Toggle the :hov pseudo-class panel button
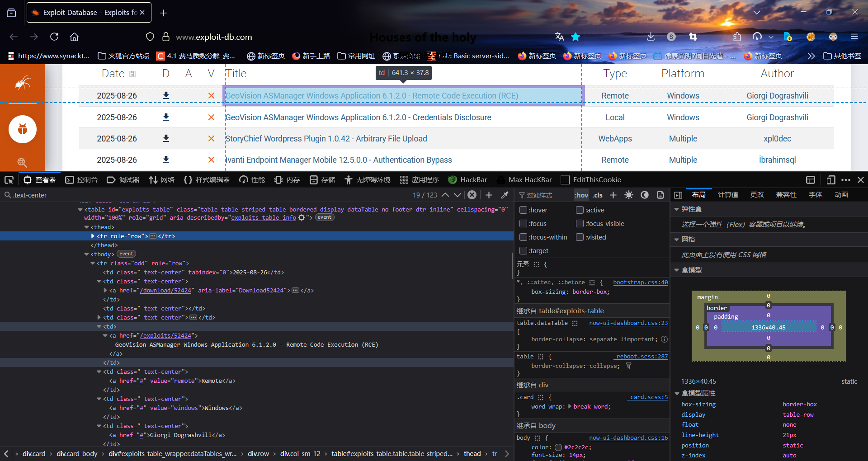Image resolution: width=868 pixels, height=461 pixels. [x=581, y=195]
